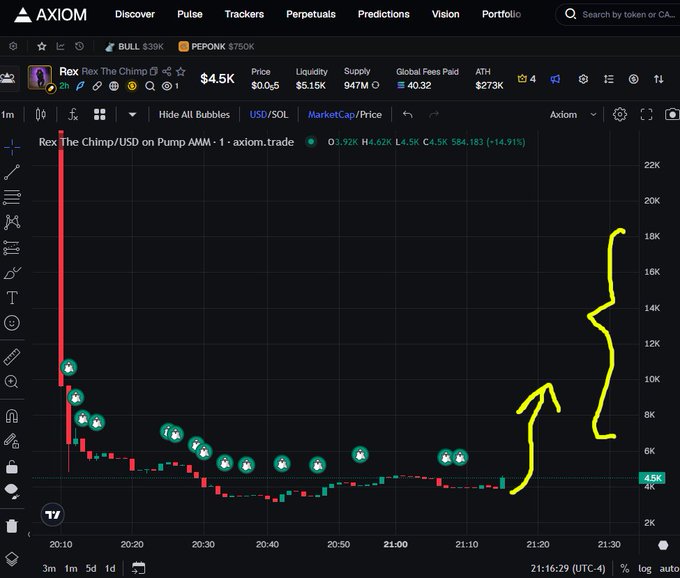
Task: Open watchlist settings gear icon
Action: coord(13,46)
